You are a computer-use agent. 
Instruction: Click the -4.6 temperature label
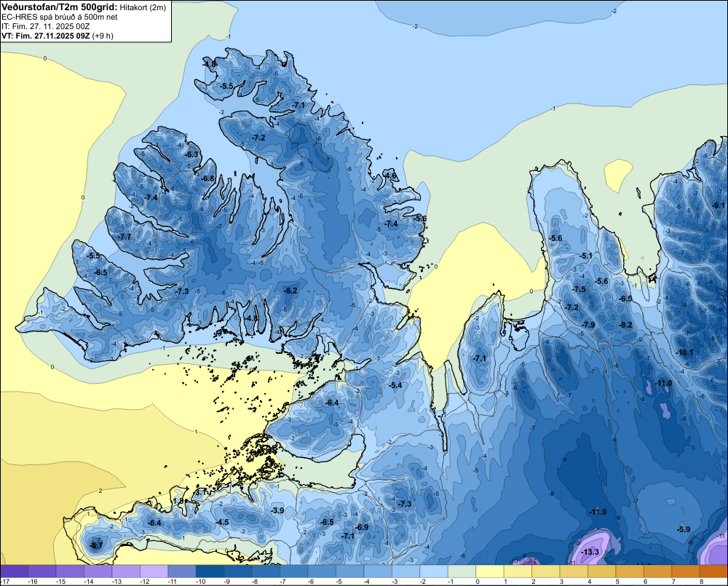click(390, 175)
